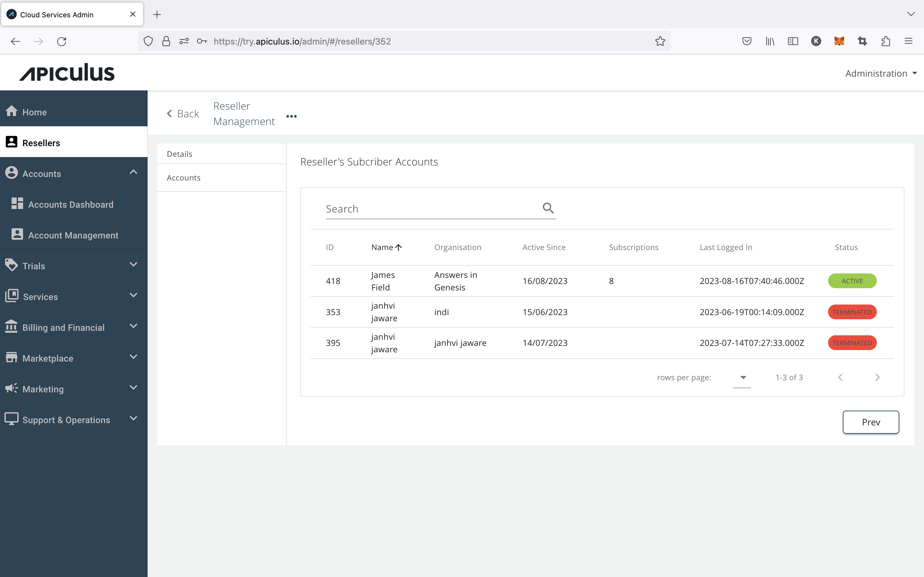
Task: Click the Trials tag icon
Action: [x=11, y=265]
